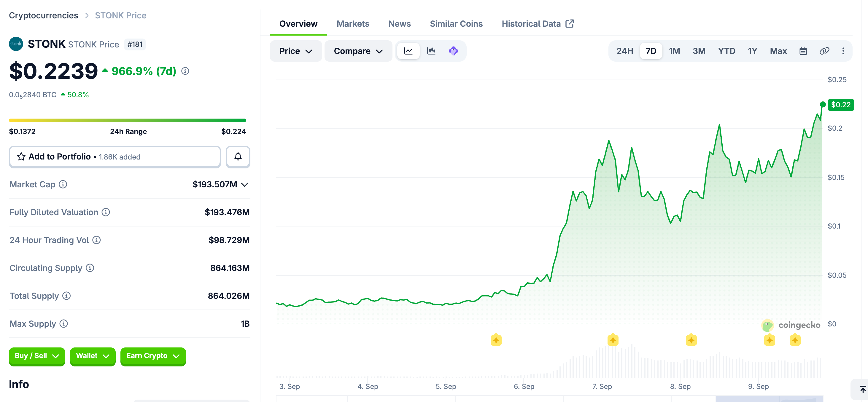Switch to line chart view
This screenshot has height=402, width=868.
click(408, 51)
